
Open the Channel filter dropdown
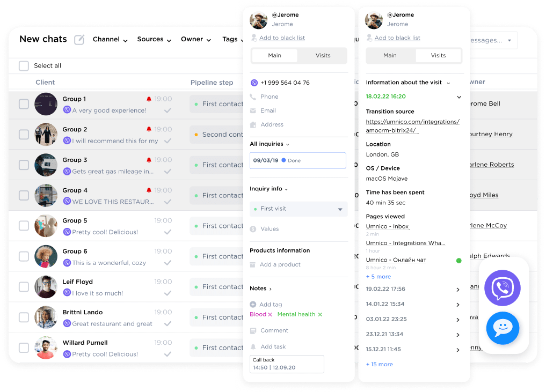pyautogui.click(x=110, y=40)
